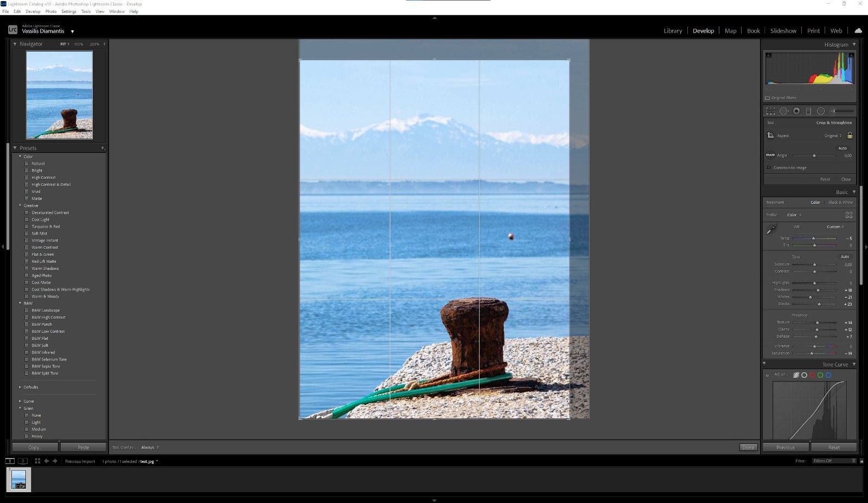Select the Adjustment Brush tool
Viewport: 868px width, 503px height.
(x=842, y=111)
